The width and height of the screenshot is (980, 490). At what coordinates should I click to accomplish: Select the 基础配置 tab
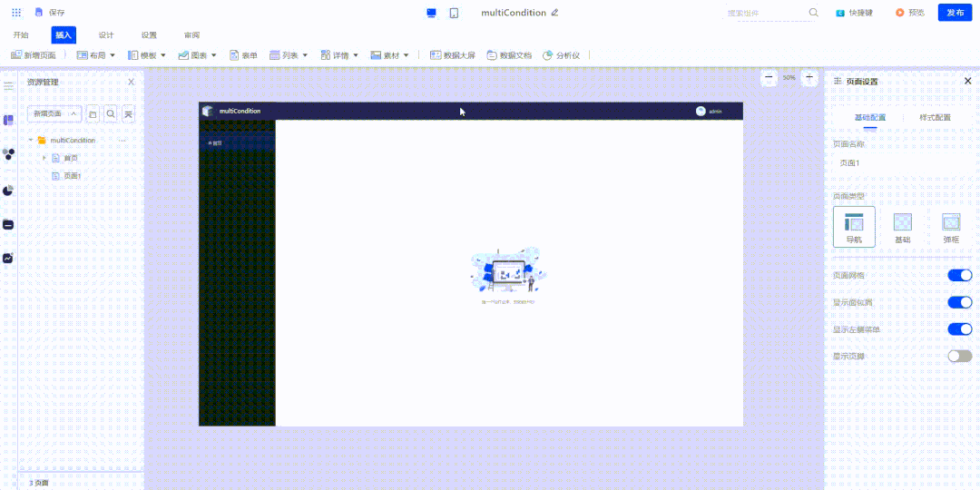point(870,117)
